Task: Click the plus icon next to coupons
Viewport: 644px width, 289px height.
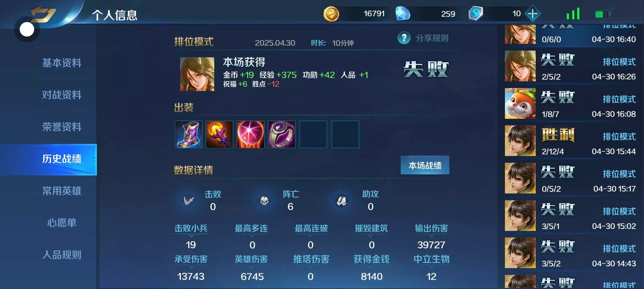Action: click(x=532, y=14)
